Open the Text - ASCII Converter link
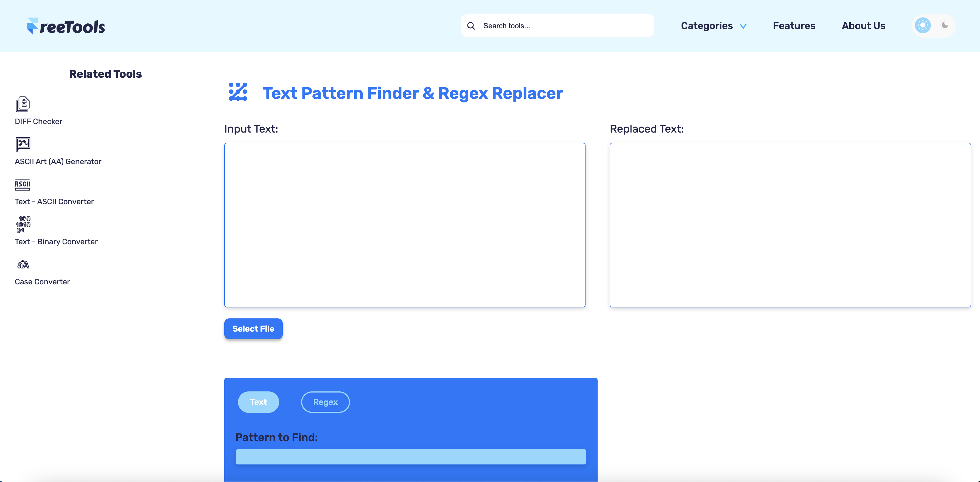Viewport: 980px width, 482px height. tap(54, 202)
